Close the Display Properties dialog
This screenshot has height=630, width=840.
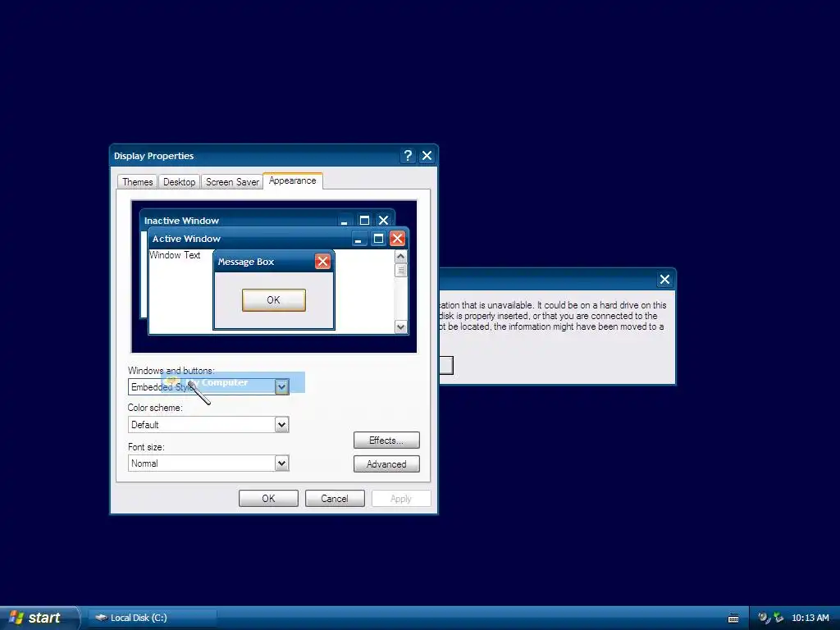point(427,156)
